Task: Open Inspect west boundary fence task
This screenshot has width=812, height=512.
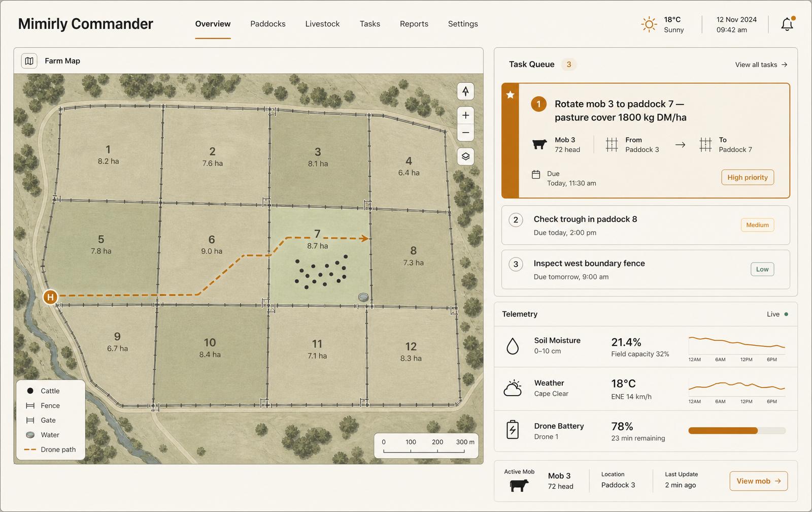Action: pyautogui.click(x=646, y=269)
